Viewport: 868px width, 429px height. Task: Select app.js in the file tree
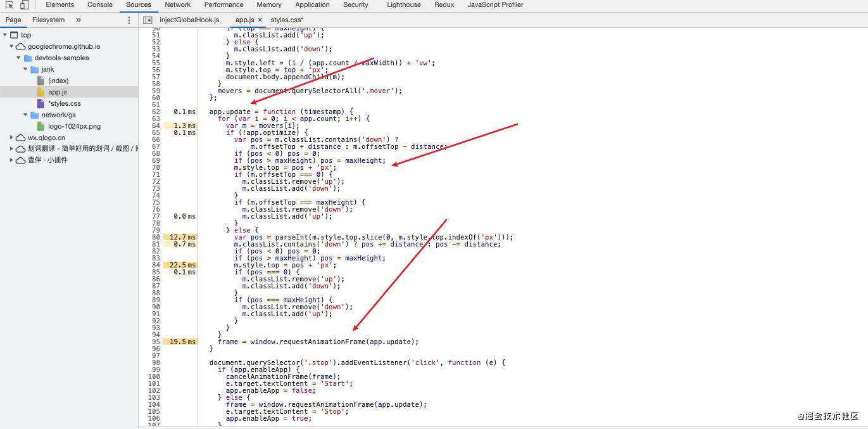[x=58, y=92]
